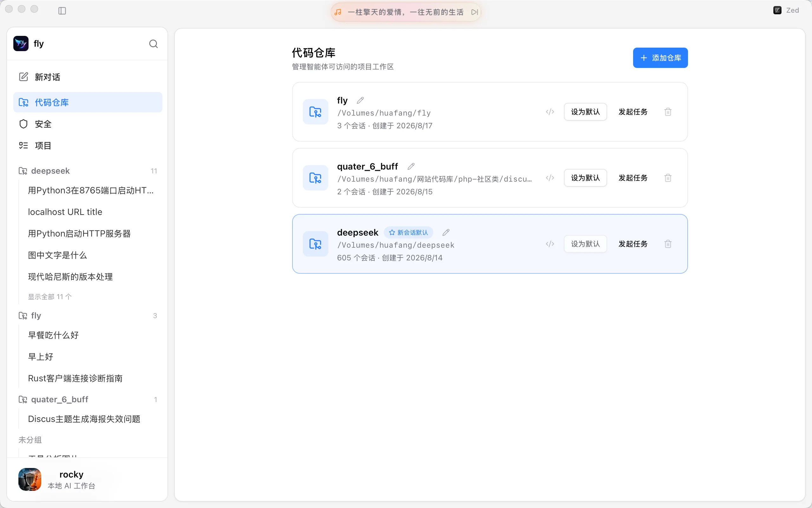Open fly repository in code editor
812x508 pixels.
coord(550,112)
